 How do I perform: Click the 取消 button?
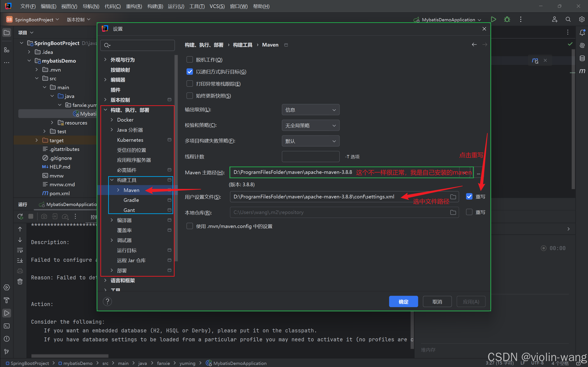tap(437, 301)
